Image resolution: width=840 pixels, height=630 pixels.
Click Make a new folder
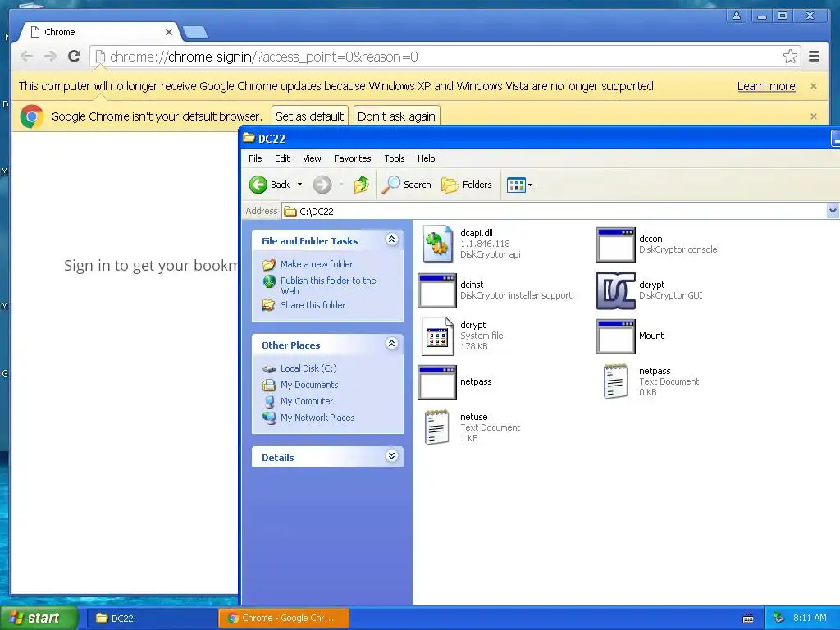[x=316, y=264]
